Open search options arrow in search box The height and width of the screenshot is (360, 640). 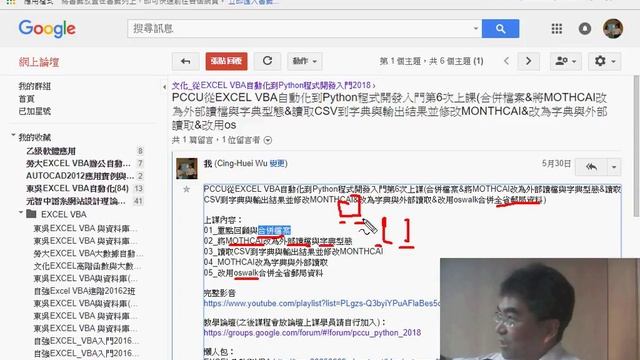[476, 29]
